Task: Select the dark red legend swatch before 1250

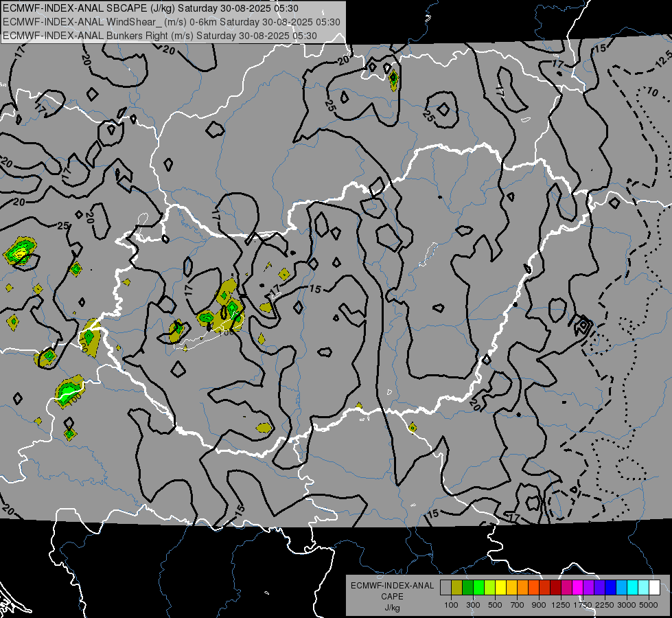Action: tap(555, 587)
